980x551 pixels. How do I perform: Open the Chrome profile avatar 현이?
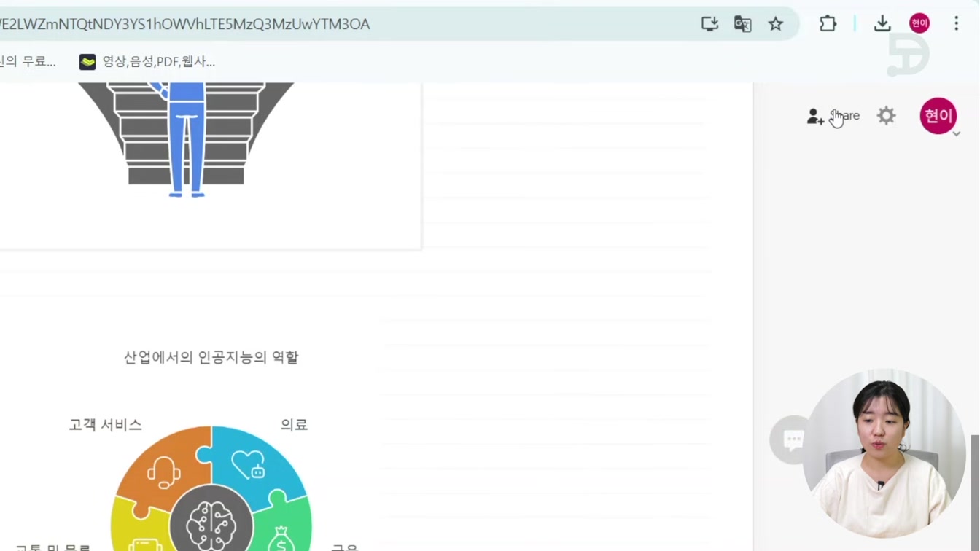tap(919, 23)
